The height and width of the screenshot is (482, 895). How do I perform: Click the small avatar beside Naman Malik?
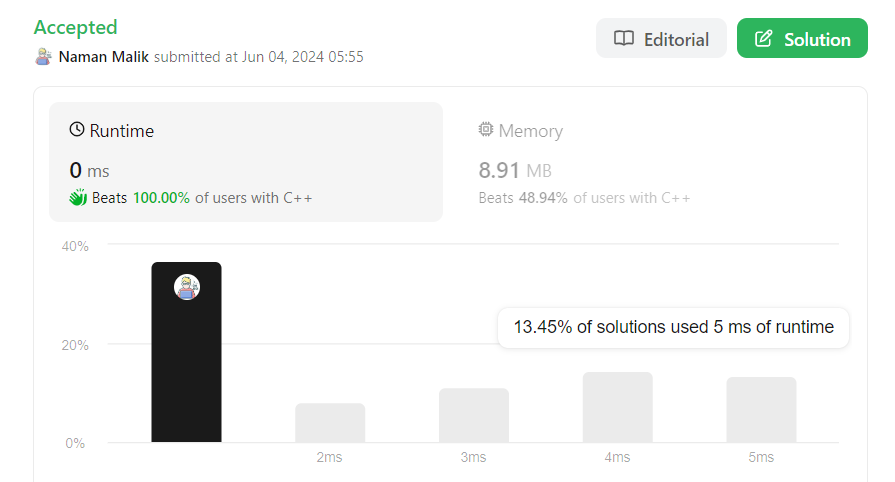click(43, 57)
